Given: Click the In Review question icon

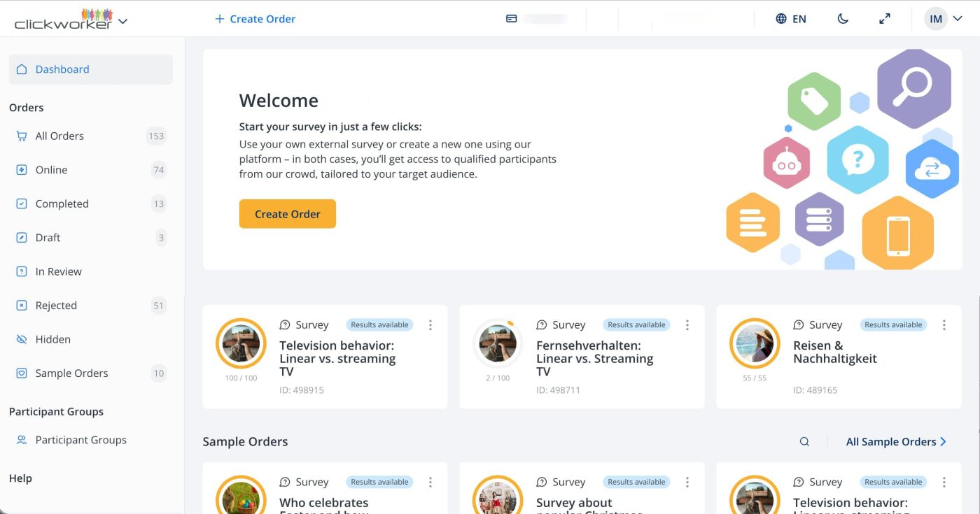Looking at the screenshot, I should pos(22,272).
